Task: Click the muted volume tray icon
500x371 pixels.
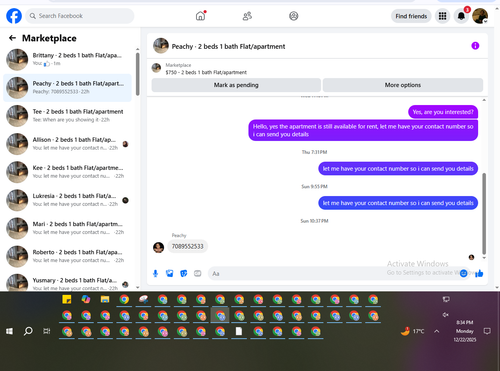Action: pos(446,315)
